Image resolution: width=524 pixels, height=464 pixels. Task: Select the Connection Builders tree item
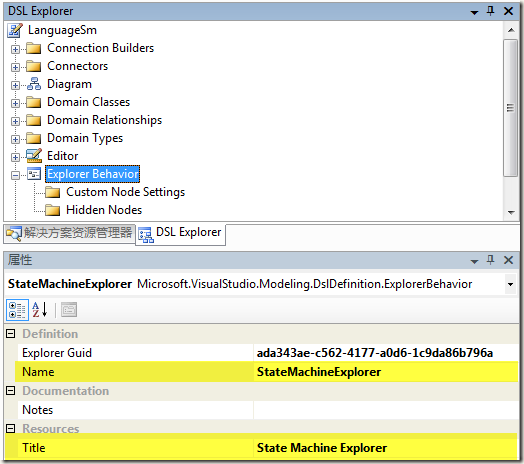(101, 48)
